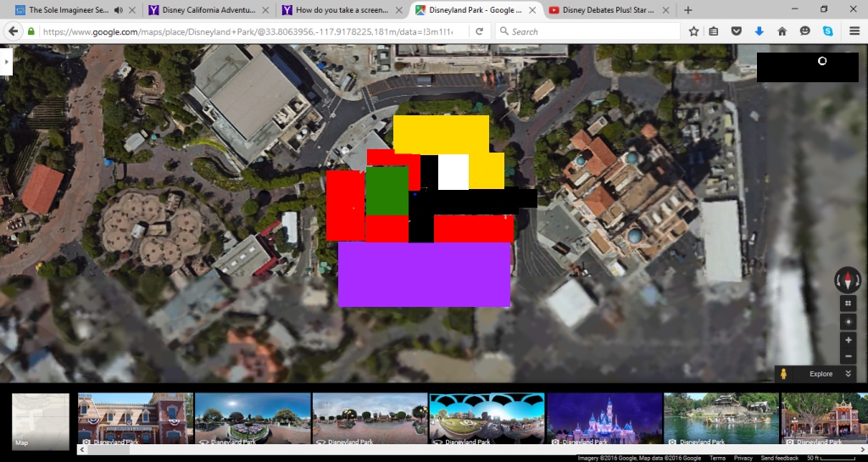This screenshot has width=868, height=462.
Task: Open the castle at night thumbnail
Action: [604, 418]
